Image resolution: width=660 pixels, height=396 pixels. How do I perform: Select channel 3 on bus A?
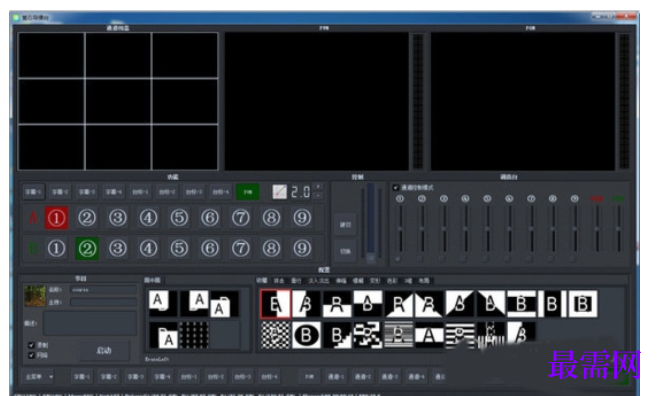(118, 218)
